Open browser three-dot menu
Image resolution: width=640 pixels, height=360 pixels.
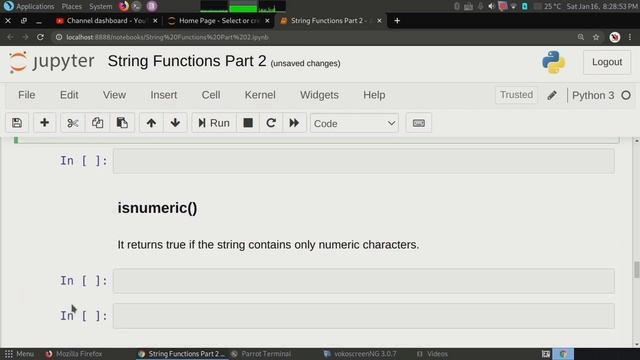(x=630, y=37)
